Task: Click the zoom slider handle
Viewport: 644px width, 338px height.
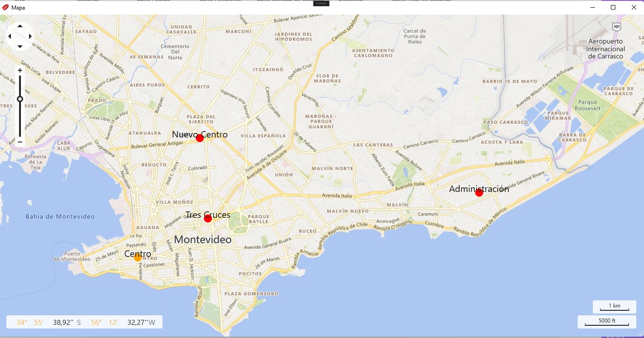Action: 20,99
